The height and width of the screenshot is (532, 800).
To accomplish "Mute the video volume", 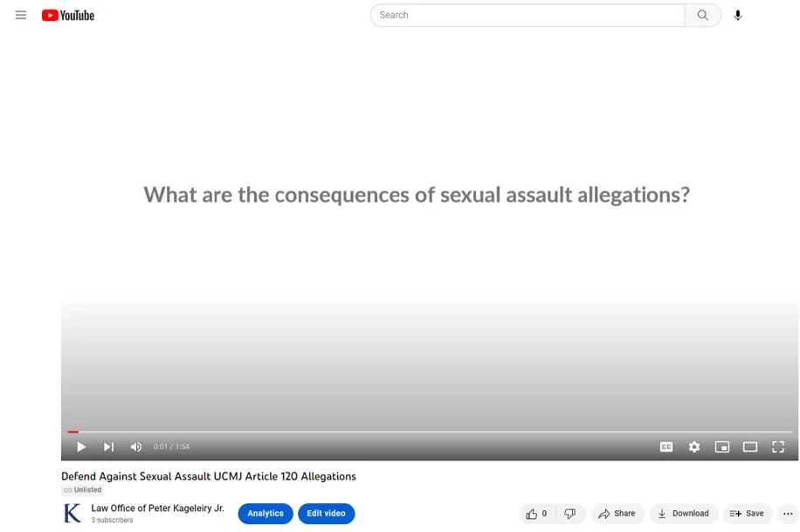I will [135, 446].
